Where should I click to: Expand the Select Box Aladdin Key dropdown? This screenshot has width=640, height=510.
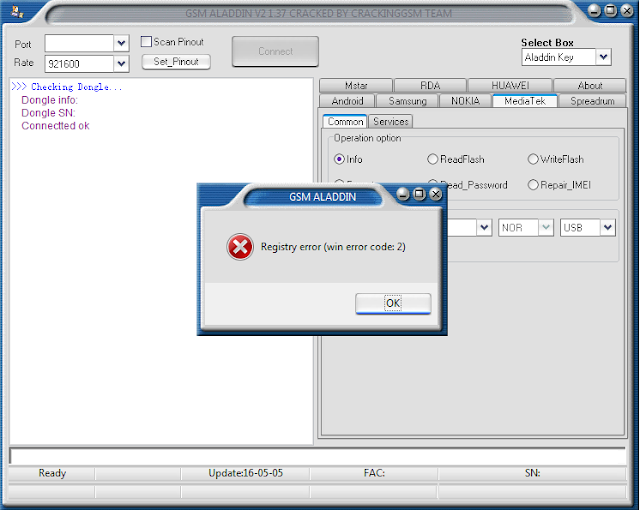(x=603, y=57)
